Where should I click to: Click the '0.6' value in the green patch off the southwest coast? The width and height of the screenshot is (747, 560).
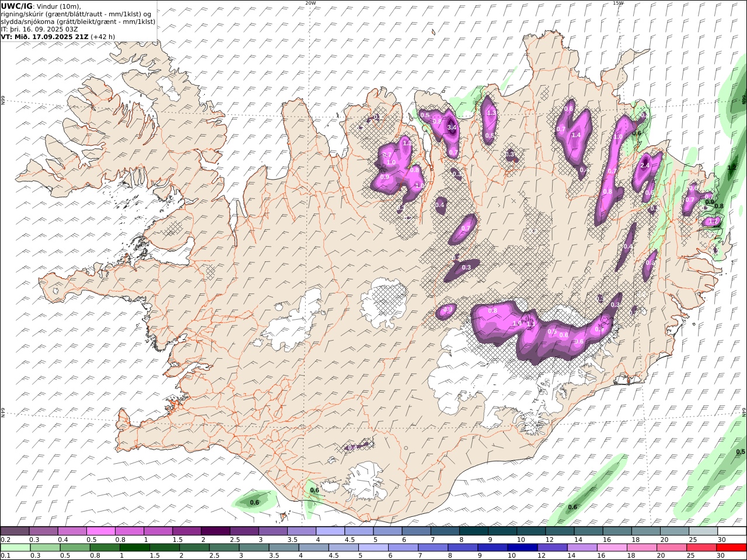pyautogui.click(x=254, y=502)
